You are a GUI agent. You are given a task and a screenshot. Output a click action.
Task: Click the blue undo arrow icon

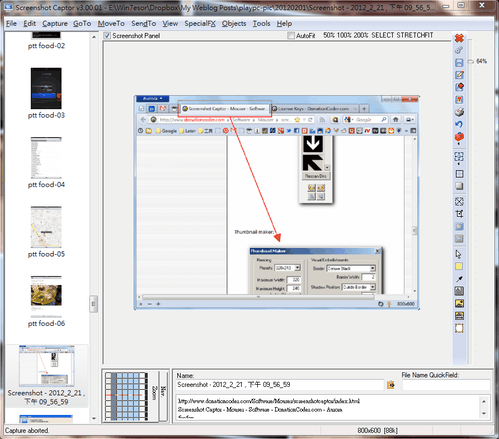tap(459, 124)
